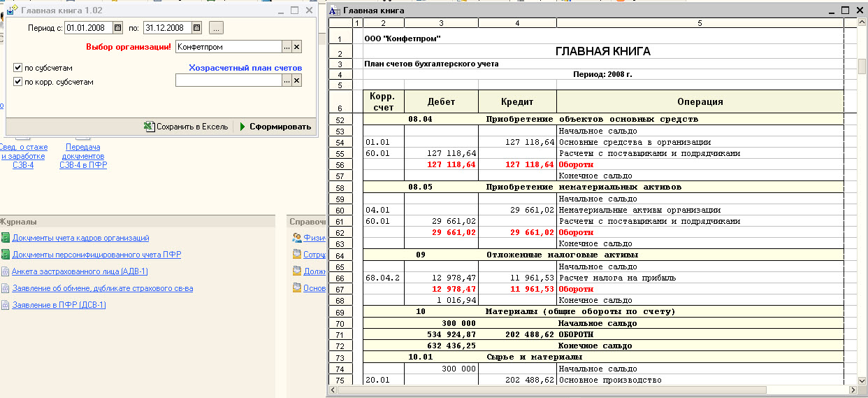
Task: Click the Главная книга 1.02 window title icon
Action: click(13, 10)
